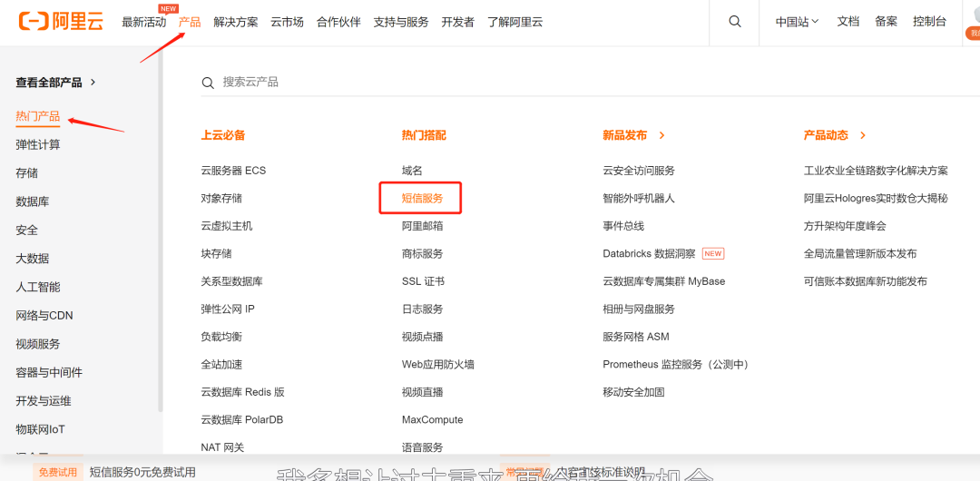Viewport: 980px width, 481px height.
Task: Select 大数据 category in sidebar
Action: [x=33, y=259]
